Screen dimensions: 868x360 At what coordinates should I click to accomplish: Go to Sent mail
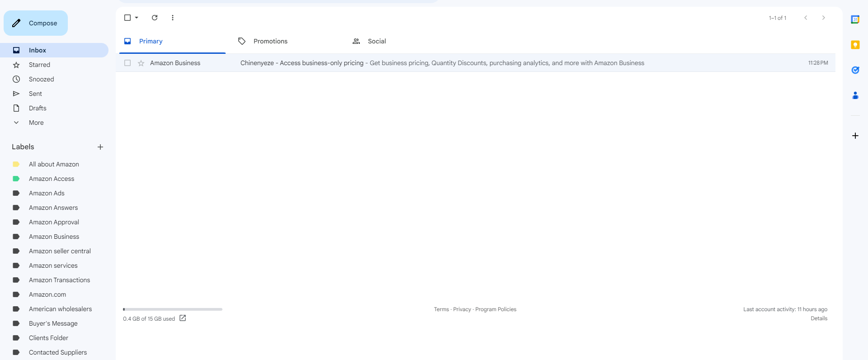pos(54,94)
